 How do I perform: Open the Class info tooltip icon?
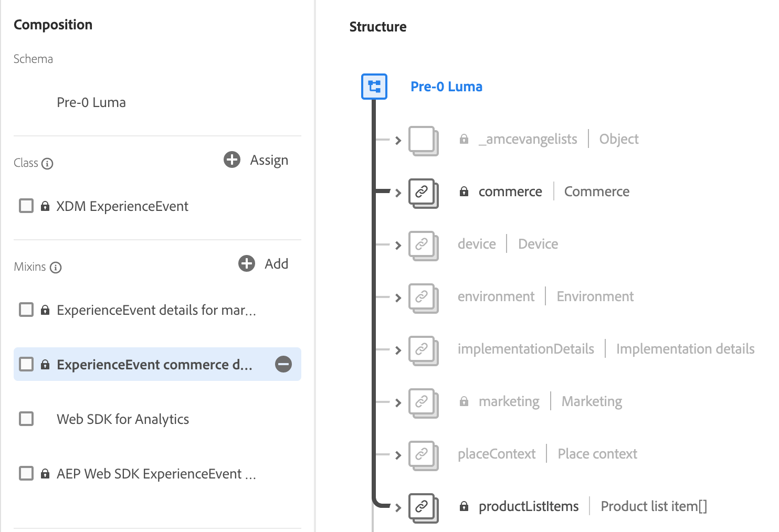click(48, 164)
